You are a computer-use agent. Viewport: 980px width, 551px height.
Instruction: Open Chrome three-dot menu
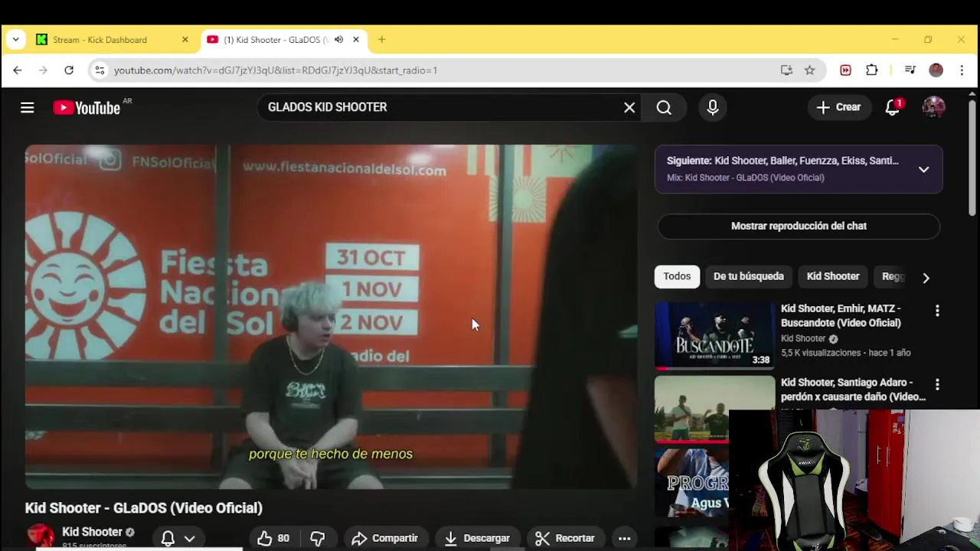tap(962, 70)
